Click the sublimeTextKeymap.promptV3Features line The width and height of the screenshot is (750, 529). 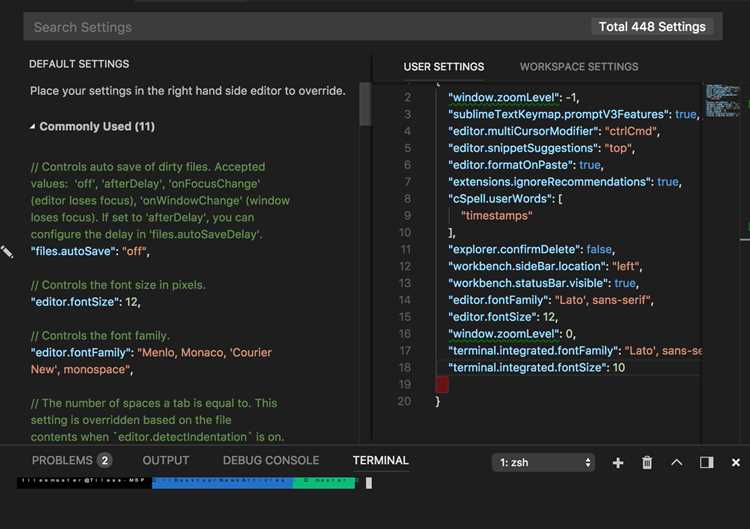point(574,114)
